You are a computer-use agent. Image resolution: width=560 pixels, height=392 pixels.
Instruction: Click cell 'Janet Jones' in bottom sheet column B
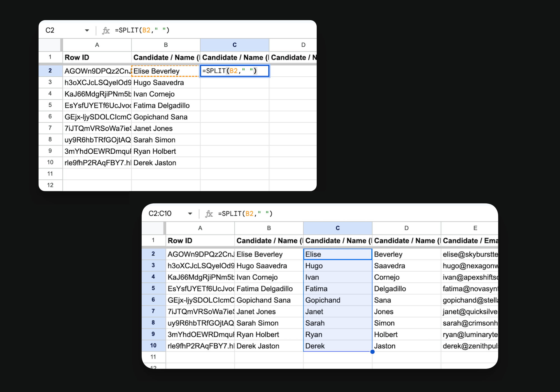(x=269, y=312)
